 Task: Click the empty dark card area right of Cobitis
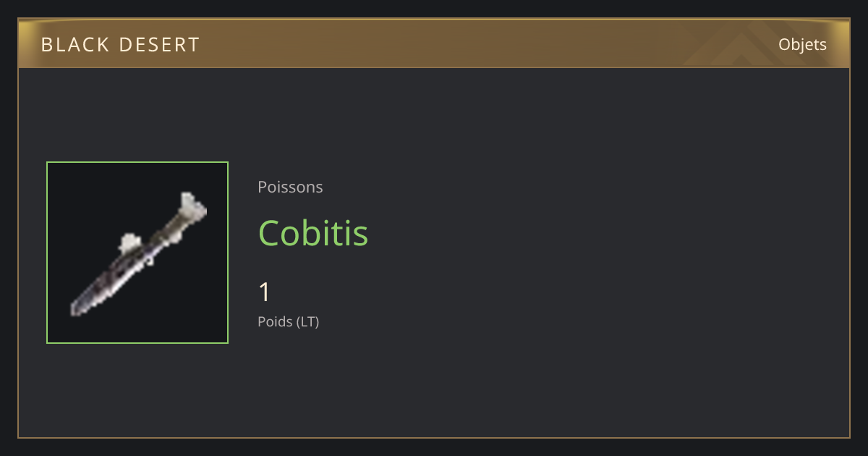[x=608, y=233]
